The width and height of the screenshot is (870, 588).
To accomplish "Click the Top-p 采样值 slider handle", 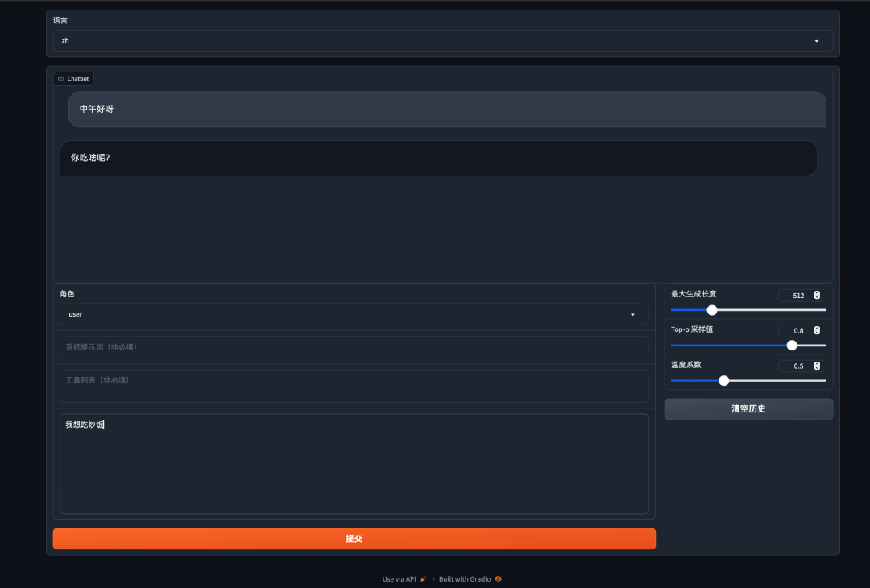I will (x=792, y=345).
